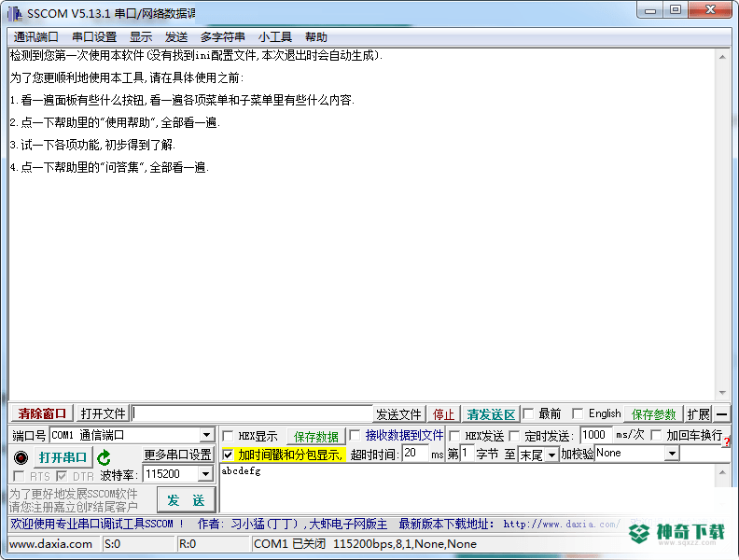The width and height of the screenshot is (739, 560).
Task: Click the 更多串口设置 button
Action: click(x=177, y=455)
